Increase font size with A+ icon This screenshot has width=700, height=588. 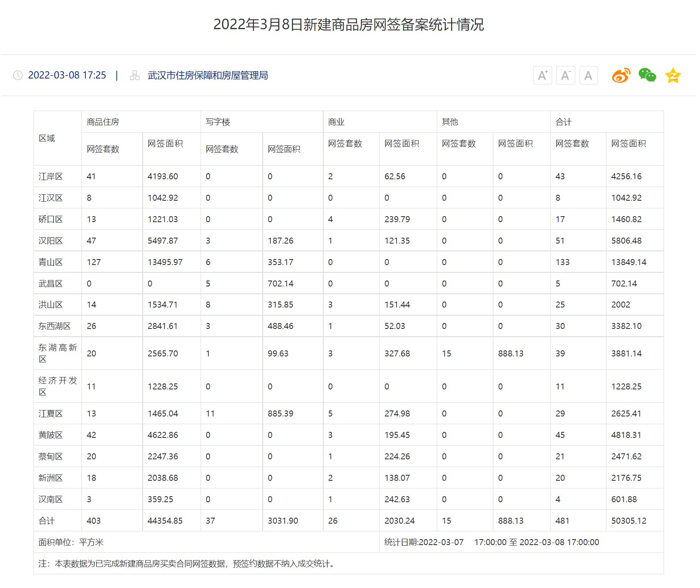[x=542, y=75]
